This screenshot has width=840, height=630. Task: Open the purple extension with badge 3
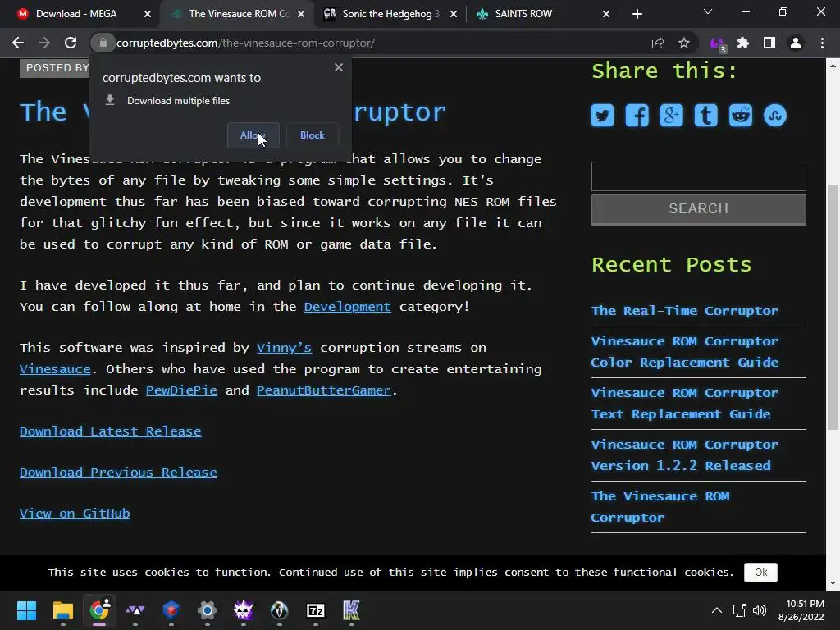pyautogui.click(x=717, y=43)
